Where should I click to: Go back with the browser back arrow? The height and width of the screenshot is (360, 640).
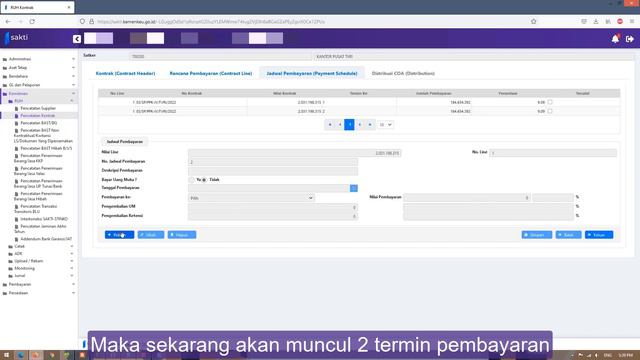8,21
